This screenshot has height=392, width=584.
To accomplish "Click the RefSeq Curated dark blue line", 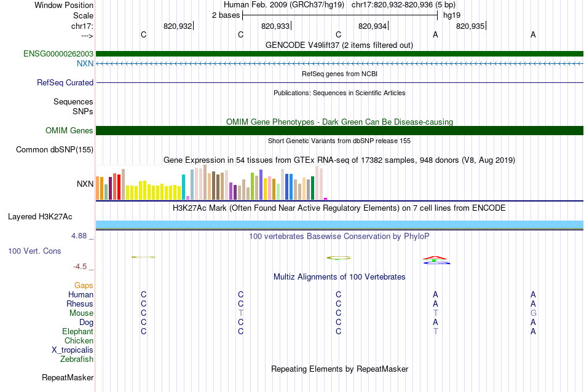I will (x=340, y=83).
